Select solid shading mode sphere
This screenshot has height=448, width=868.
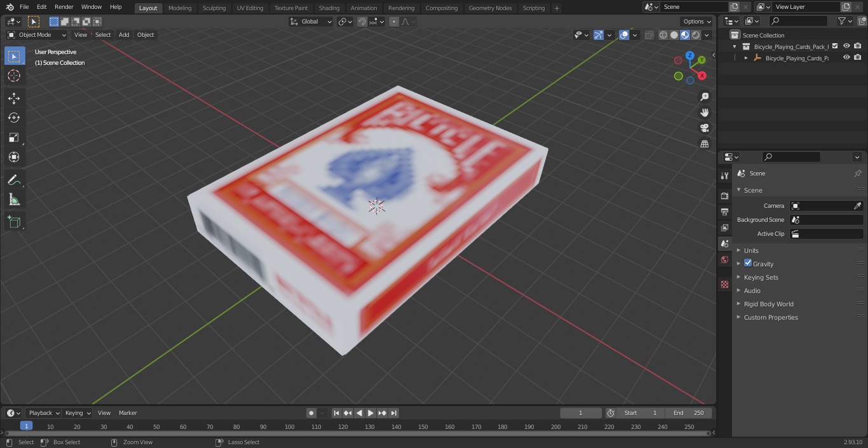click(674, 35)
